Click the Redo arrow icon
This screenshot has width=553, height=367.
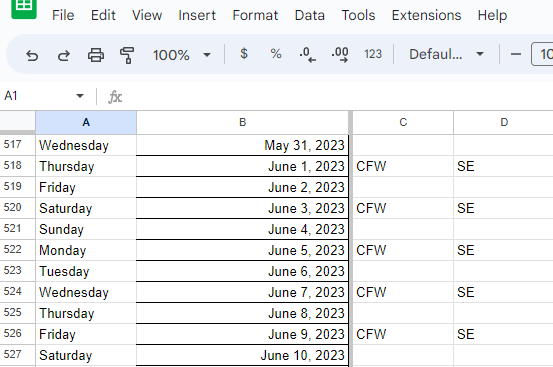[x=64, y=55]
